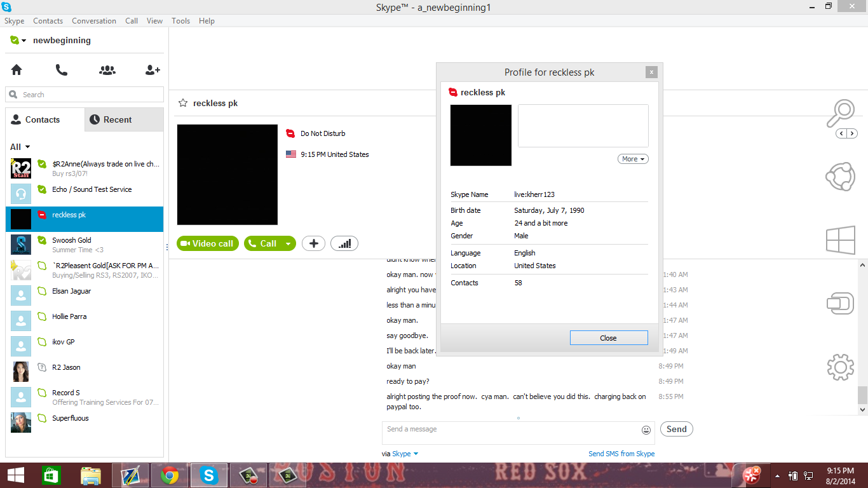Click the Superfluous contact photo

click(x=21, y=423)
